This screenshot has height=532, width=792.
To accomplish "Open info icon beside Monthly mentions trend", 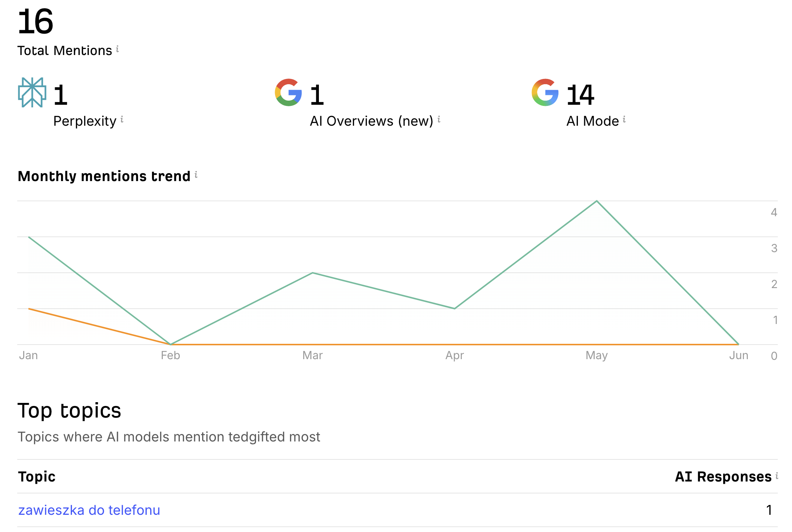I will pyautogui.click(x=196, y=174).
